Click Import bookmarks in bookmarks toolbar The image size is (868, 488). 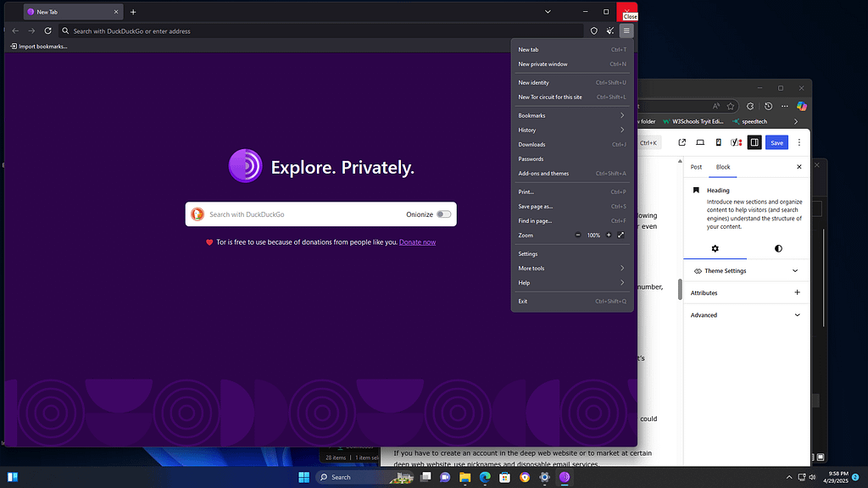tap(39, 47)
